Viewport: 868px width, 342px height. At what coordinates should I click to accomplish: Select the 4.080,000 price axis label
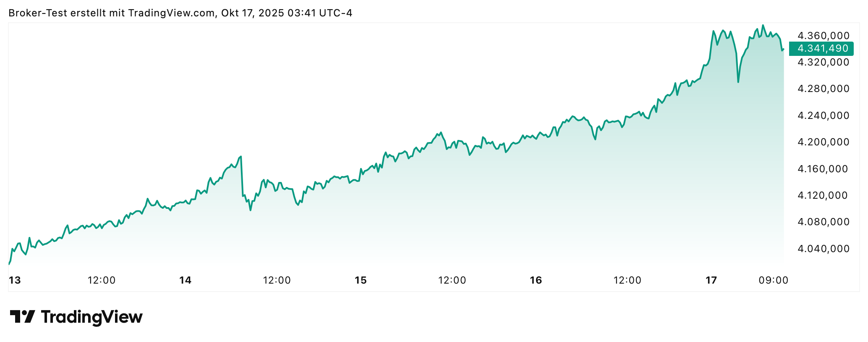pos(823,222)
